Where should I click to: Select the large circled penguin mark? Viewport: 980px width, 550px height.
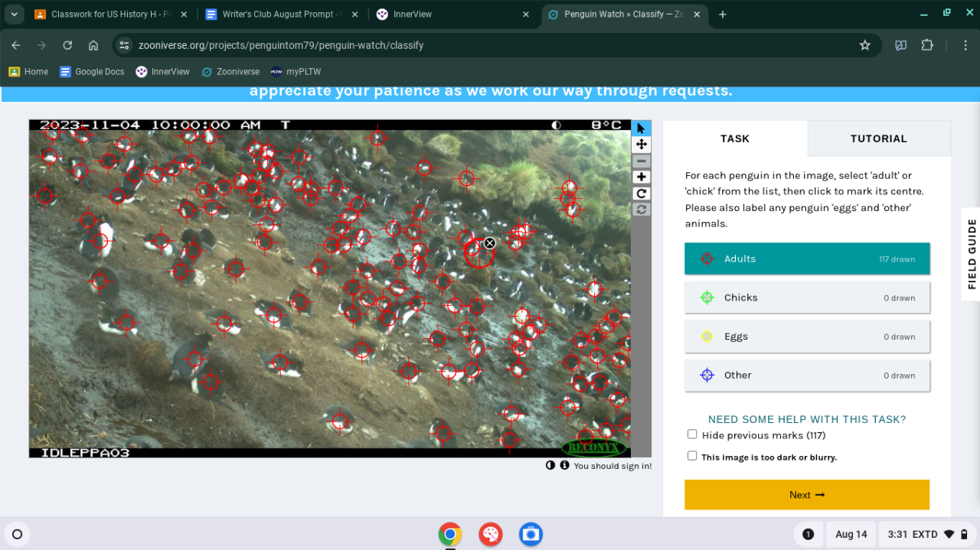pos(479,253)
